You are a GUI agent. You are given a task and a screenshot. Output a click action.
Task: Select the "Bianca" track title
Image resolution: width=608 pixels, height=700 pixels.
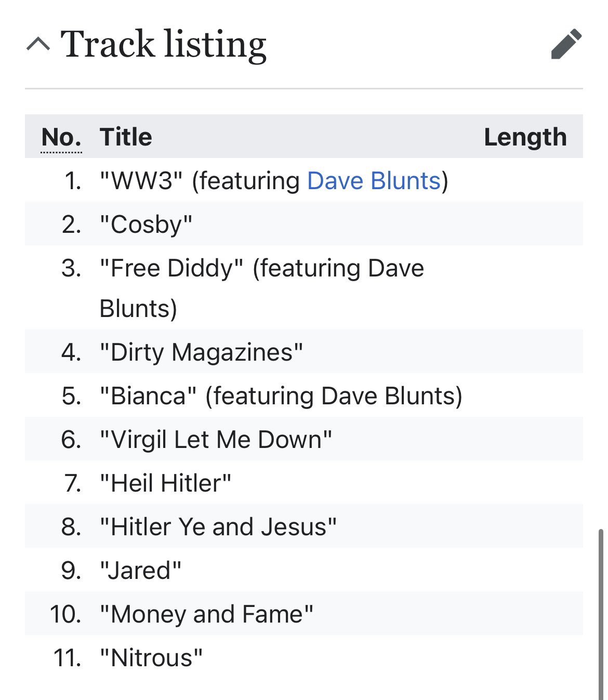point(148,396)
